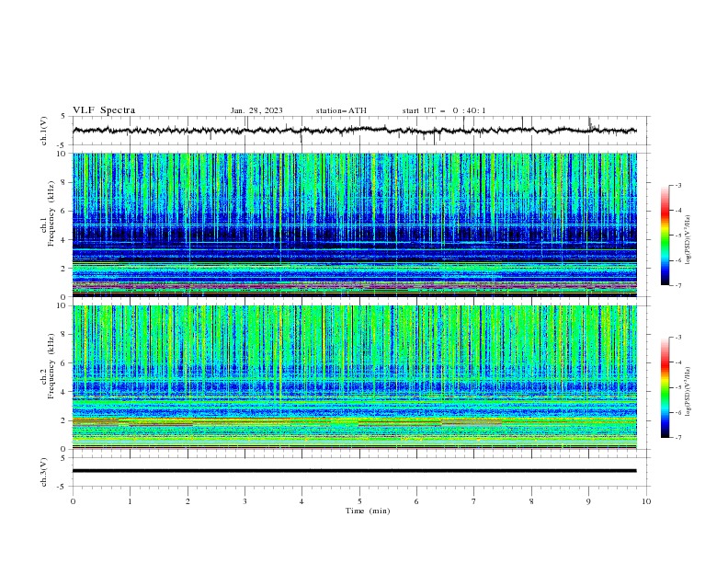Click the "5" tick on ch.1(V) axis
This screenshot has height=563, width=728.
coord(65,117)
